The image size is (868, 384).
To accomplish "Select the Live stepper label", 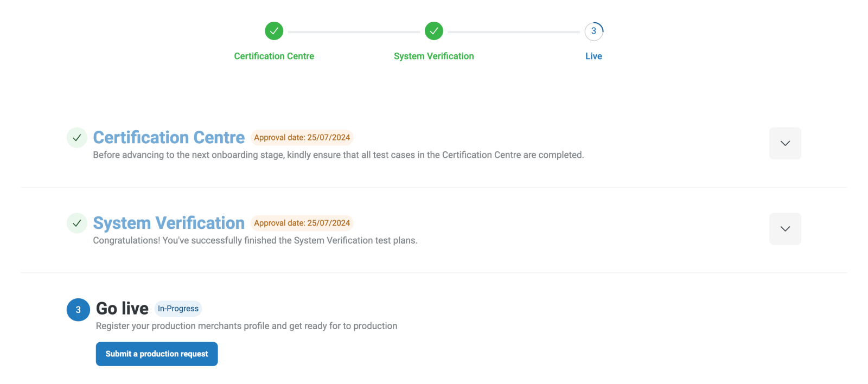I will pyautogui.click(x=593, y=56).
